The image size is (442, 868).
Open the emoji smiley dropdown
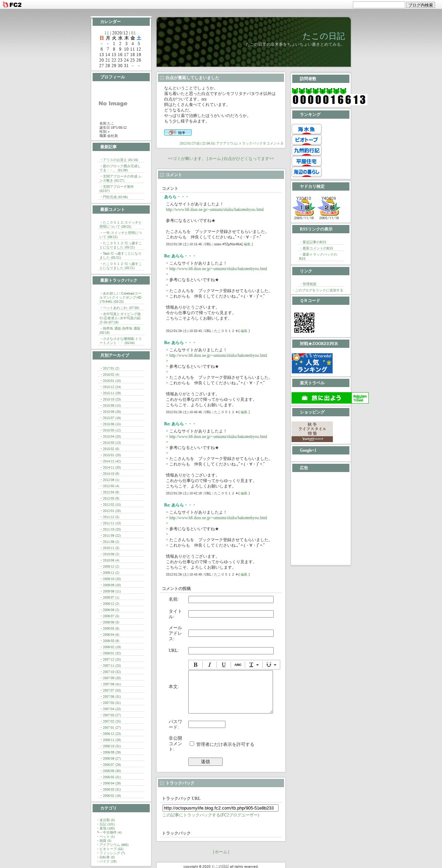[x=271, y=665]
